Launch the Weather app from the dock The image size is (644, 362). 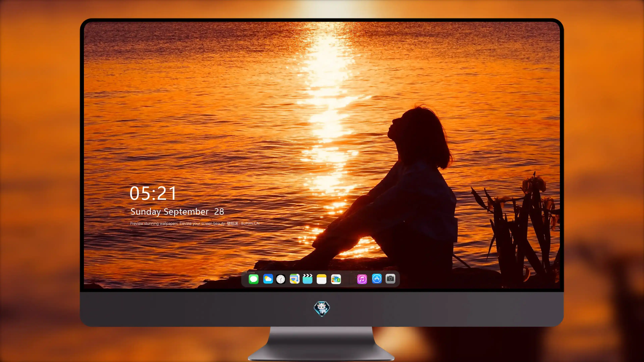tap(268, 279)
